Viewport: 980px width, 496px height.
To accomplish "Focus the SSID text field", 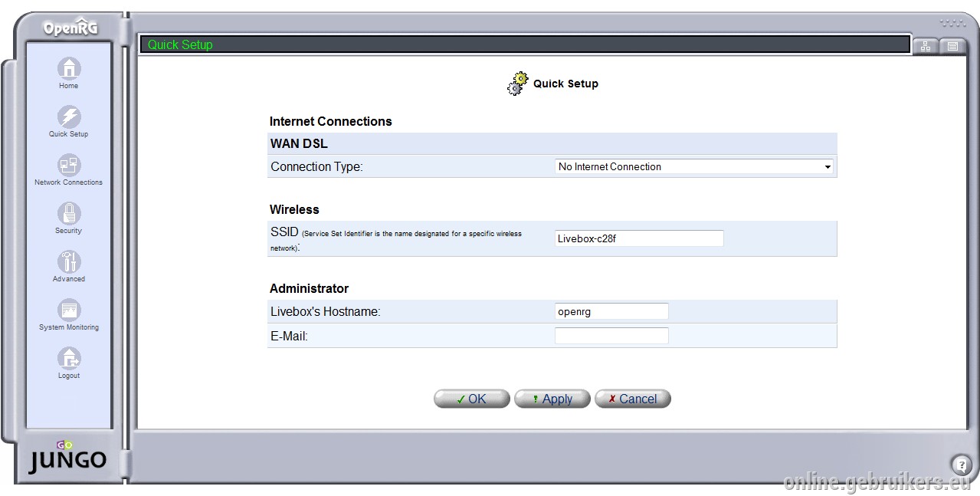I will click(639, 238).
